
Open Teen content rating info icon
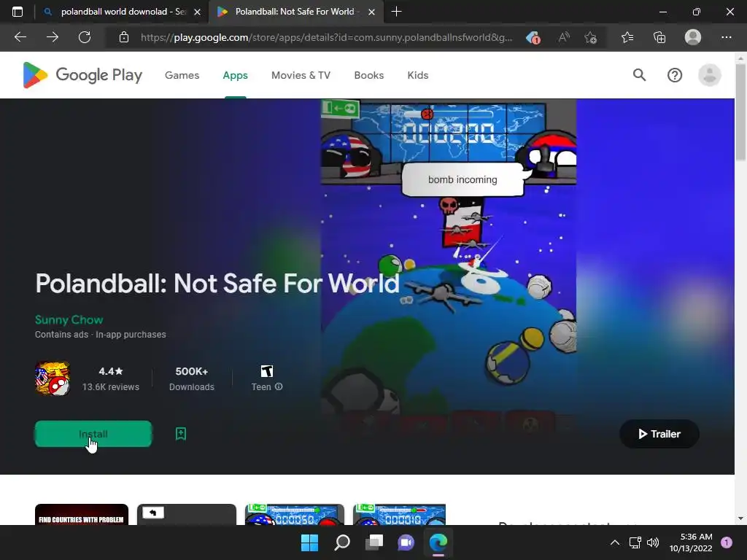click(279, 386)
